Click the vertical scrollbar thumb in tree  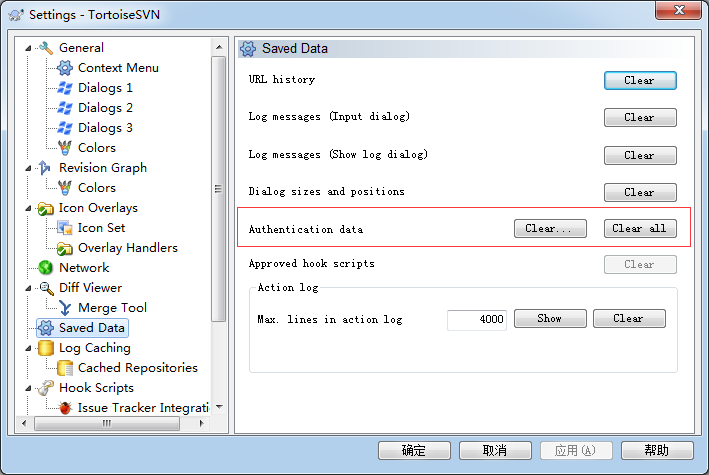pyautogui.click(x=219, y=189)
